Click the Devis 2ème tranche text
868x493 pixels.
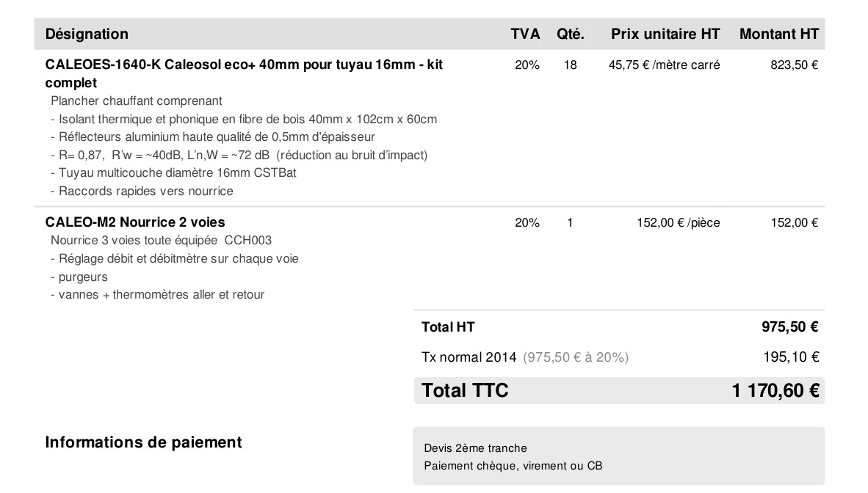point(475,448)
